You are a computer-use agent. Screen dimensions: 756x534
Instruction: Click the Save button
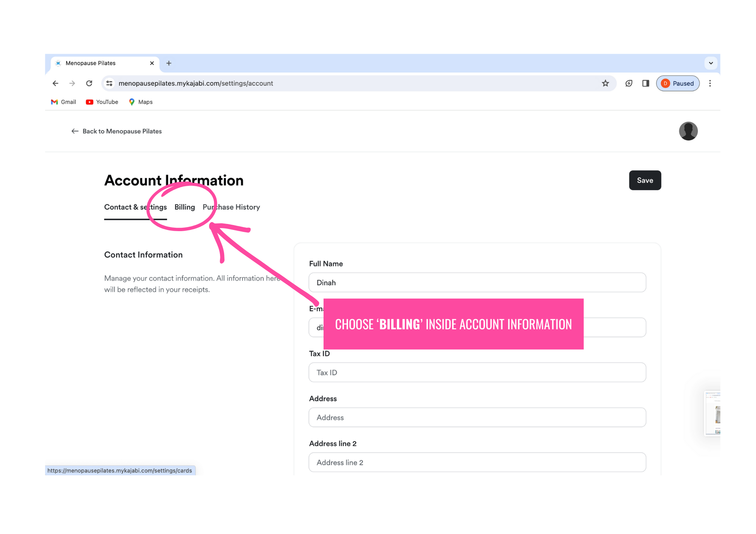(x=644, y=181)
